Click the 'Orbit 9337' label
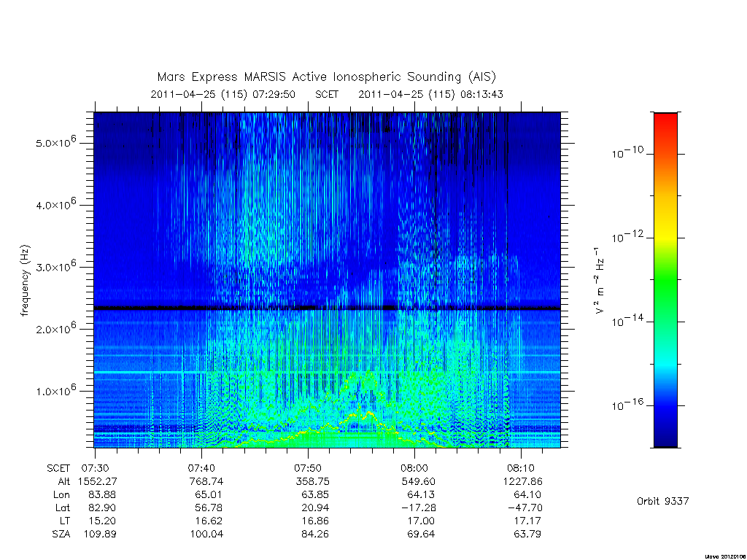747x560 pixels. [662, 501]
